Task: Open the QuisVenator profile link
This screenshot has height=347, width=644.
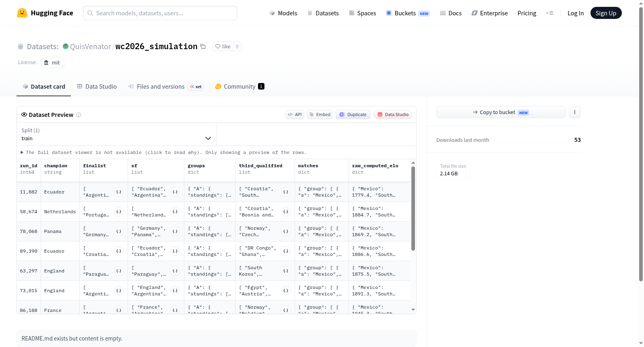Action: tap(91, 47)
